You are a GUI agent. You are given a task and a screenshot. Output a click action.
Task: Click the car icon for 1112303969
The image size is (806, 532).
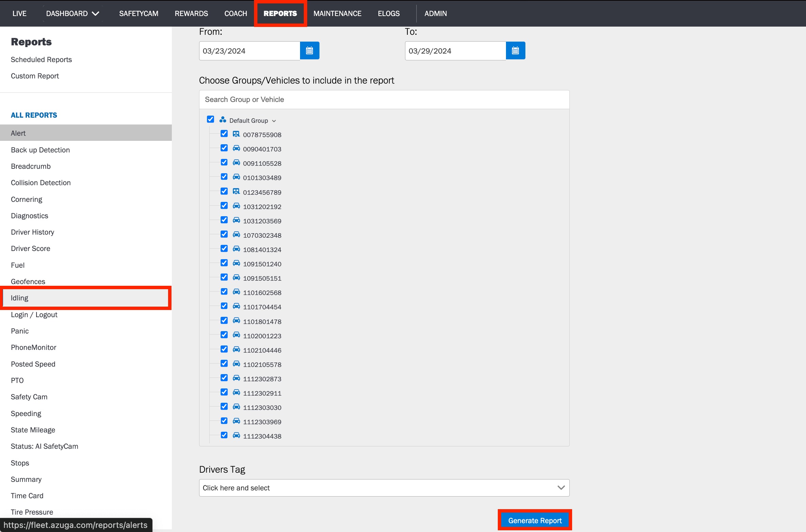(236, 421)
